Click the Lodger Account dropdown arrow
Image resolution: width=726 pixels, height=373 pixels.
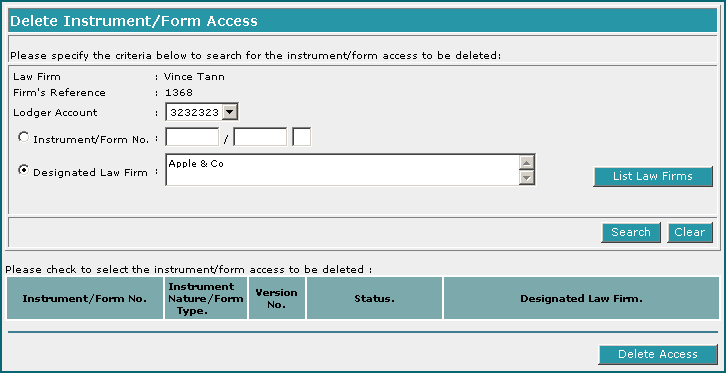coord(230,112)
